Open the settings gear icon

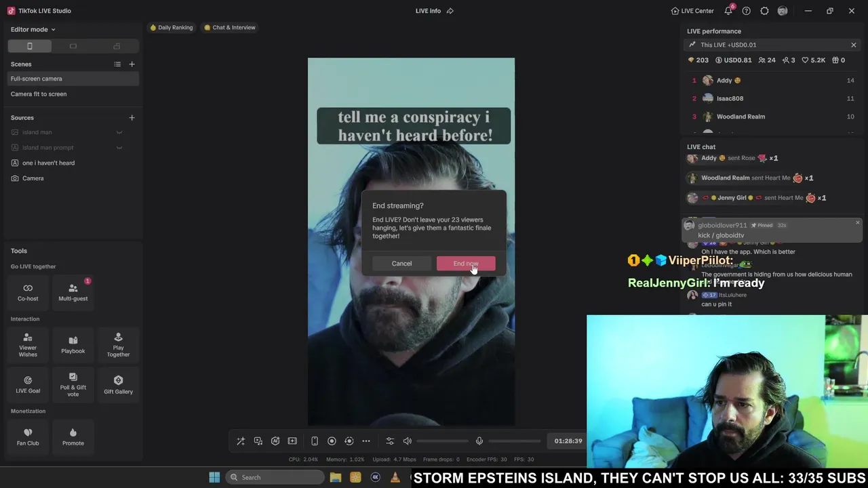(765, 11)
